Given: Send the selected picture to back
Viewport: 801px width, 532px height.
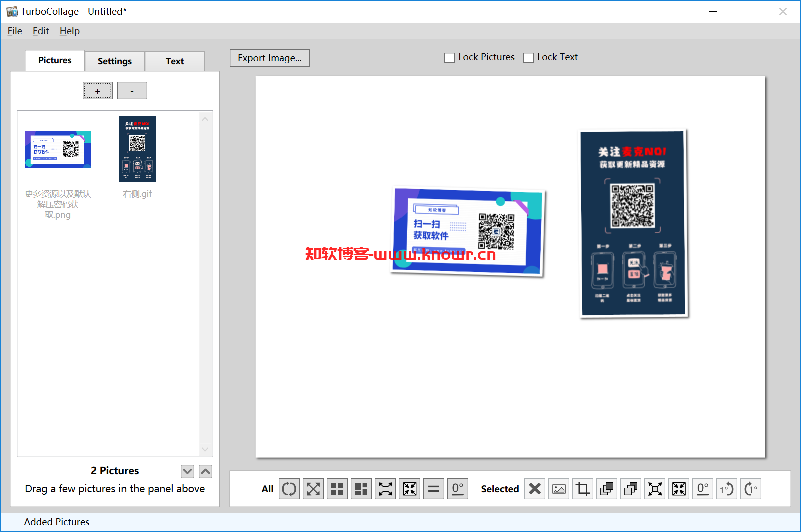Looking at the screenshot, I should tap(631, 489).
